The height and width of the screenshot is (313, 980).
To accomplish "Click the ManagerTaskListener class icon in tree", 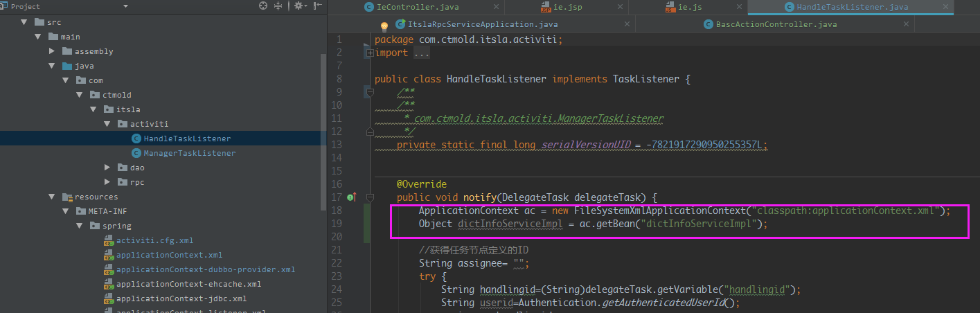I will [136, 153].
